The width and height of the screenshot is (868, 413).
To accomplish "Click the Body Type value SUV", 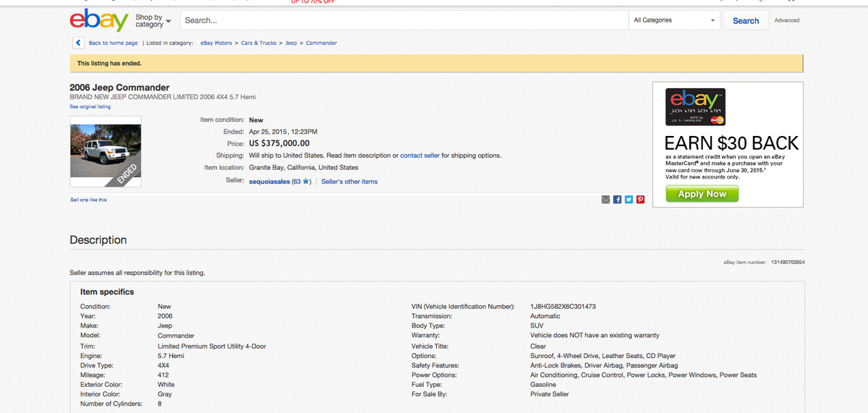I will (x=536, y=325).
